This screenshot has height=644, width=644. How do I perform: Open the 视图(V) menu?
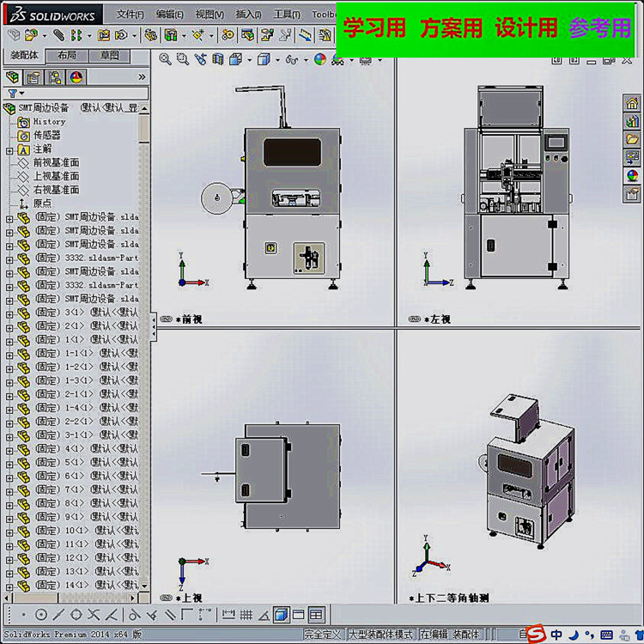(x=210, y=15)
